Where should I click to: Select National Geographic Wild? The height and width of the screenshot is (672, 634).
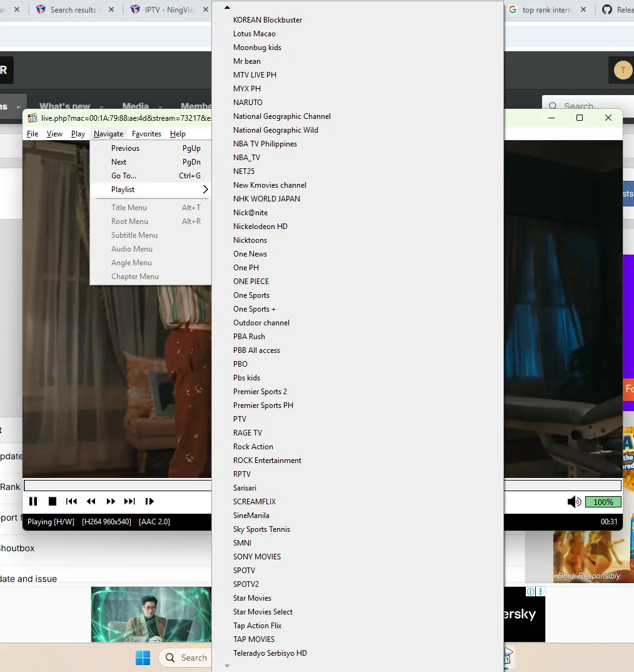(276, 130)
